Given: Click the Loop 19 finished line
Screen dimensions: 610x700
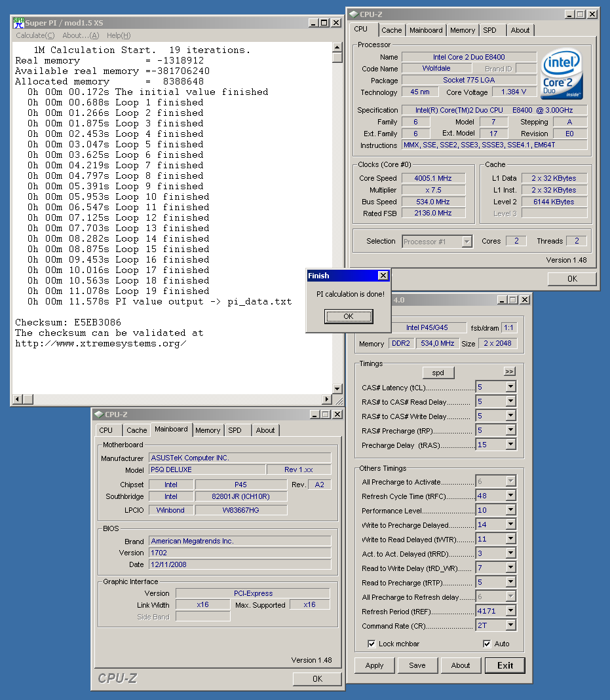Looking at the screenshot, I should point(119,291).
